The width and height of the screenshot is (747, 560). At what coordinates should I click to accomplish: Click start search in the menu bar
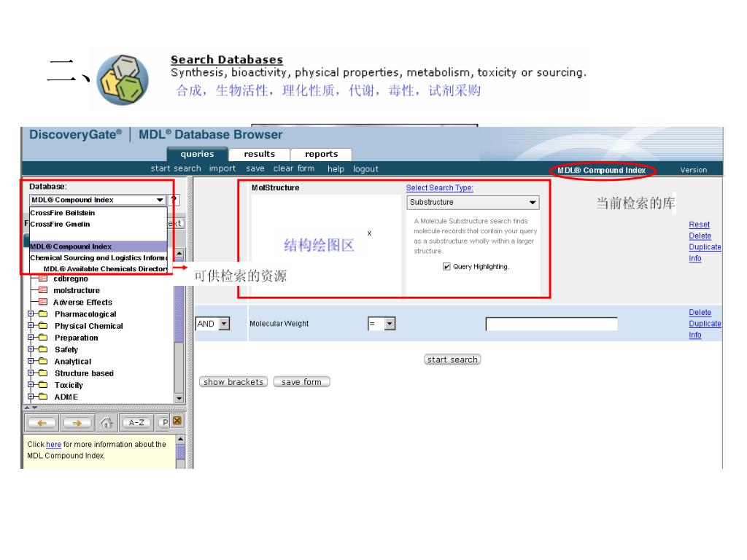pyautogui.click(x=176, y=168)
